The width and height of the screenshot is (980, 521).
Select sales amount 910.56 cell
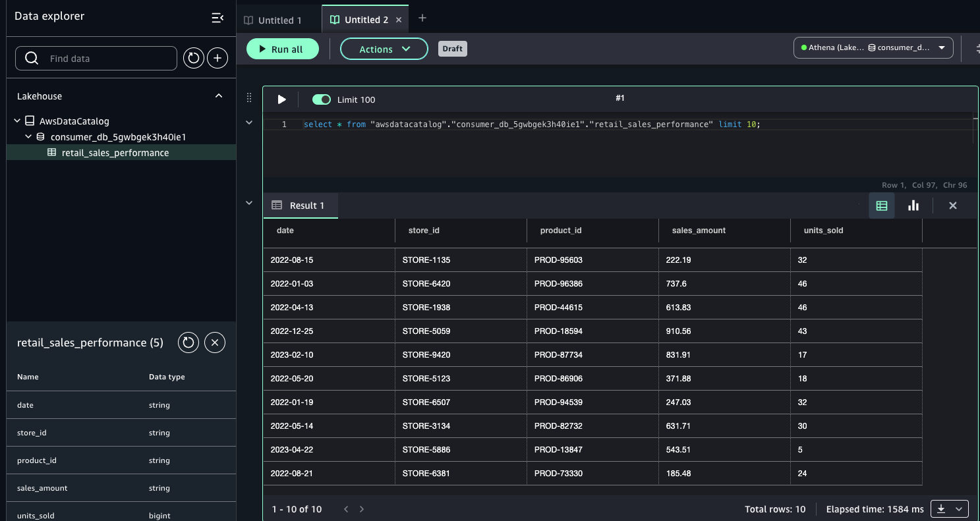coord(724,331)
